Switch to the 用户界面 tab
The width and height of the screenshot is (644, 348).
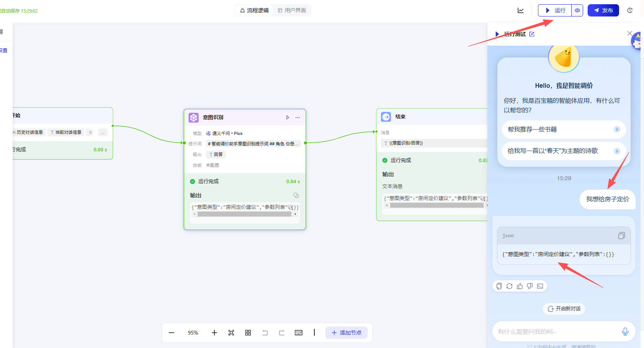(x=292, y=10)
